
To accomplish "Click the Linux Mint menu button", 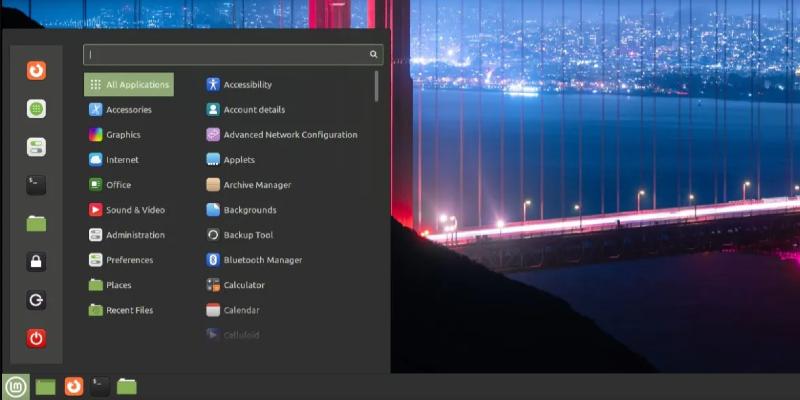I will click(x=15, y=386).
